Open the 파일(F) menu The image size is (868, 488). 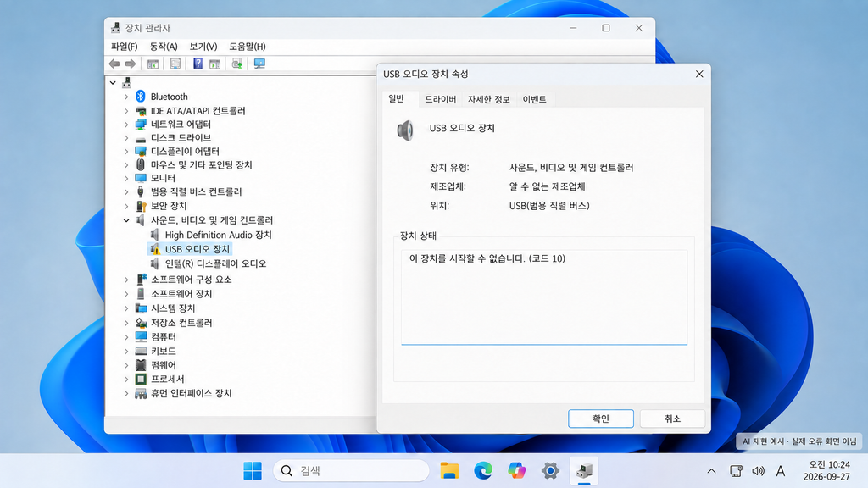(x=124, y=47)
